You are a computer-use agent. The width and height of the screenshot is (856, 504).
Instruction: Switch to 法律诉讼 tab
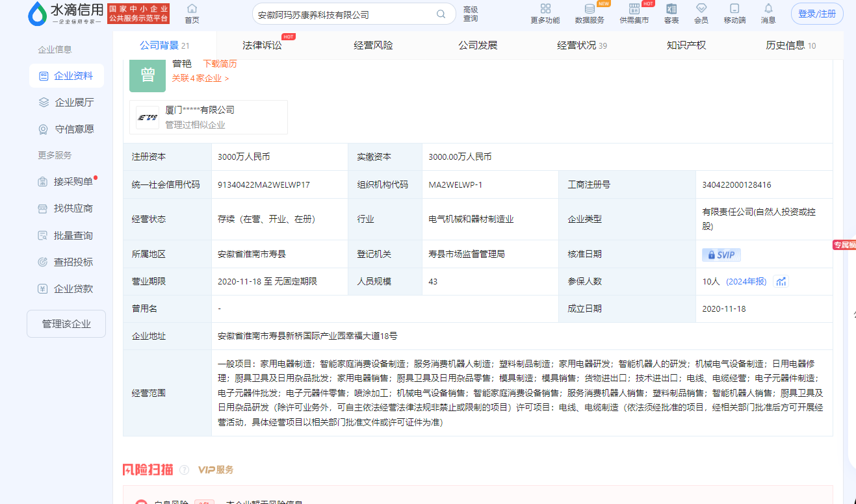coord(262,45)
